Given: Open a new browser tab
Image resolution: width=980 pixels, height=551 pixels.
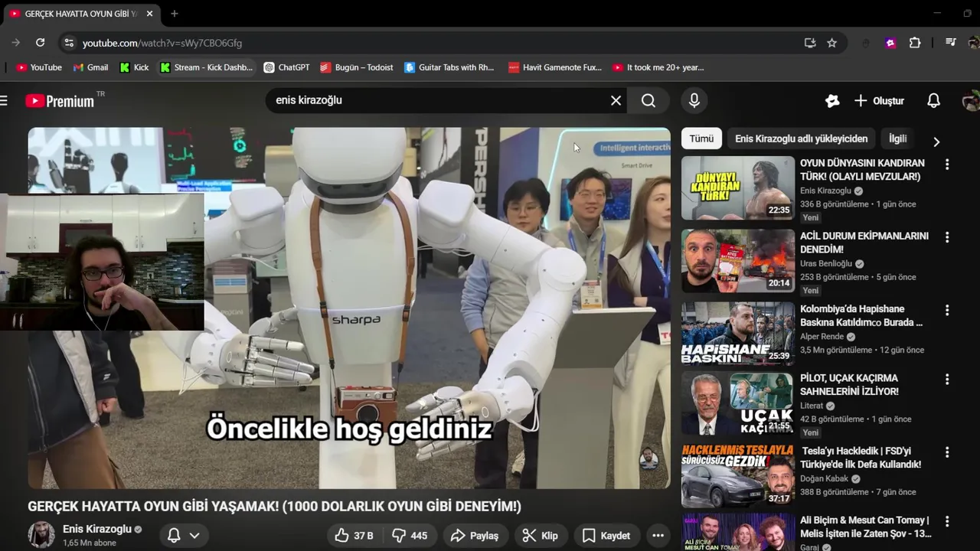Looking at the screenshot, I should pos(175,14).
